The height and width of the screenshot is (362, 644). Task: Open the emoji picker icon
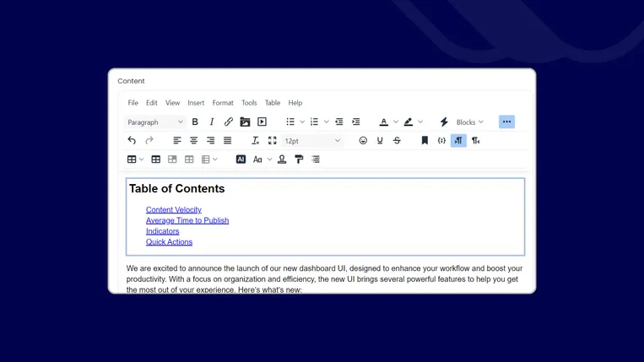coord(363,141)
